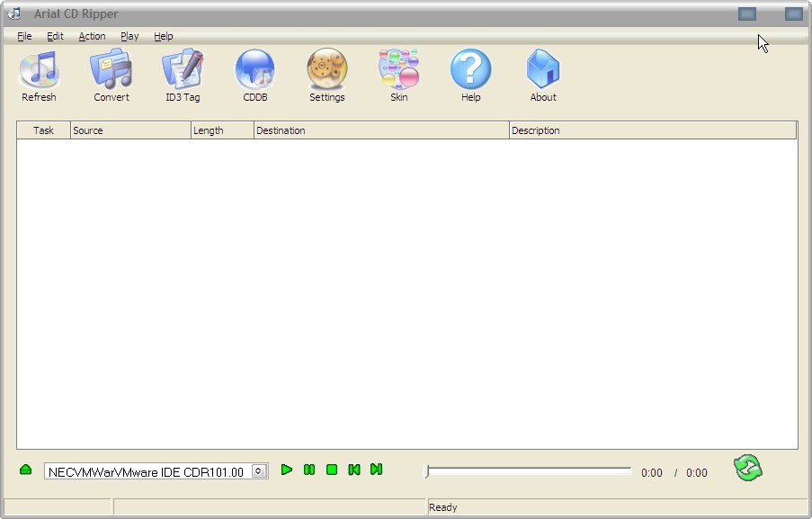Sort the list by Description column
The image size is (812, 519).
click(653, 130)
